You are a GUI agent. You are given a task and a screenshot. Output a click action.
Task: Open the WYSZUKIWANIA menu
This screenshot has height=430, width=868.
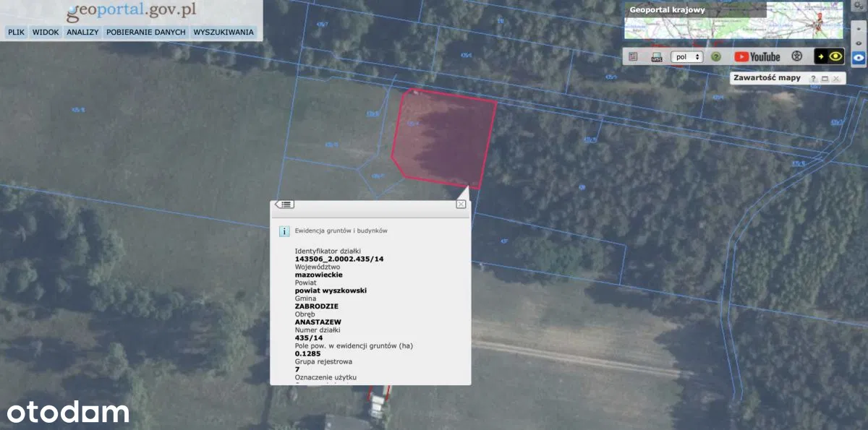(224, 33)
